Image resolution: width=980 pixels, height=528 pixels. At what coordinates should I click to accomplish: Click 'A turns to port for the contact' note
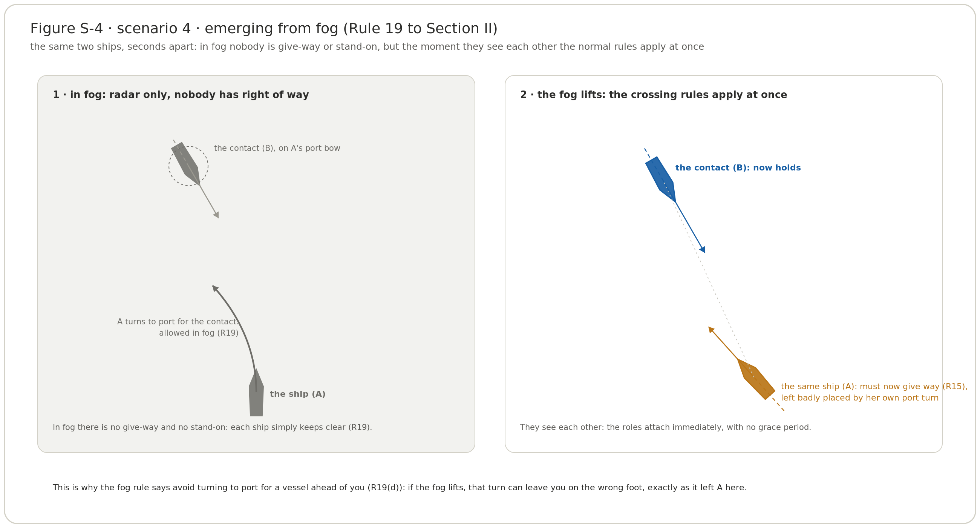[x=178, y=322]
